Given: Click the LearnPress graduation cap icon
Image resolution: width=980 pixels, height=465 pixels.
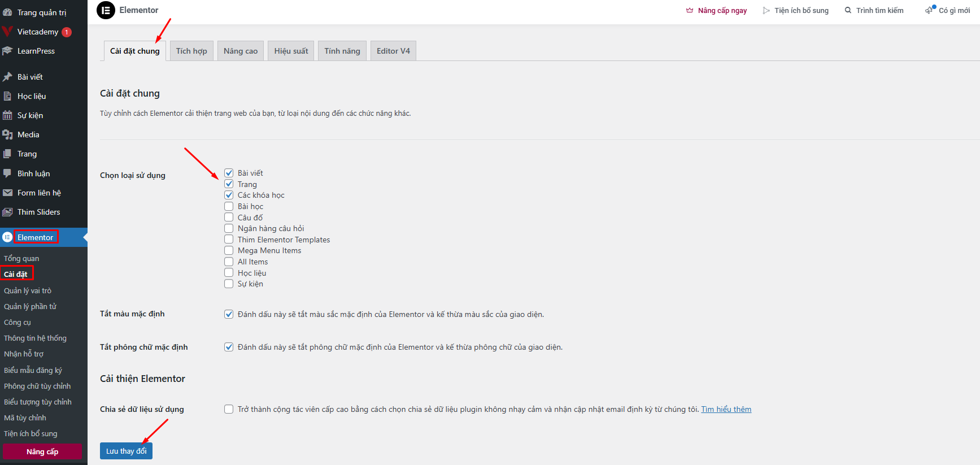Looking at the screenshot, I should [x=7, y=51].
